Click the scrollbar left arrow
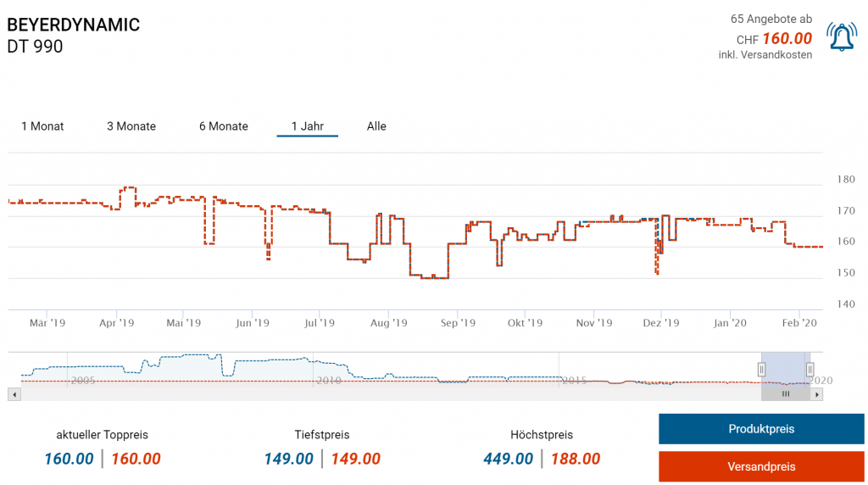The width and height of the screenshot is (868, 485). [x=12, y=394]
